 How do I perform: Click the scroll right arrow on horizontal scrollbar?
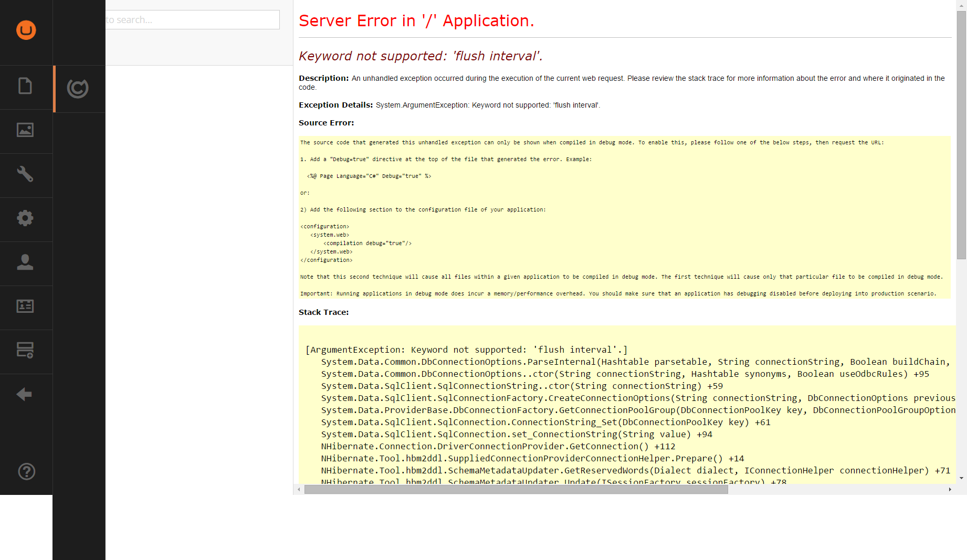(x=950, y=490)
